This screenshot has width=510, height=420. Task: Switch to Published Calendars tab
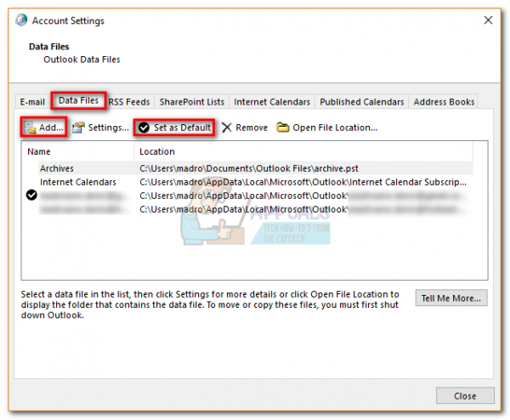tap(362, 102)
